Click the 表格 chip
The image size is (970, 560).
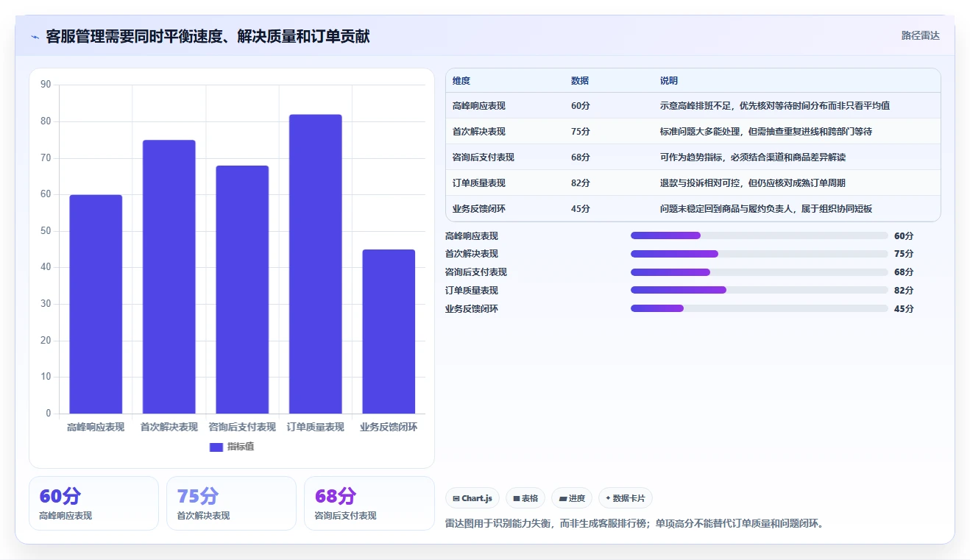[x=525, y=498]
